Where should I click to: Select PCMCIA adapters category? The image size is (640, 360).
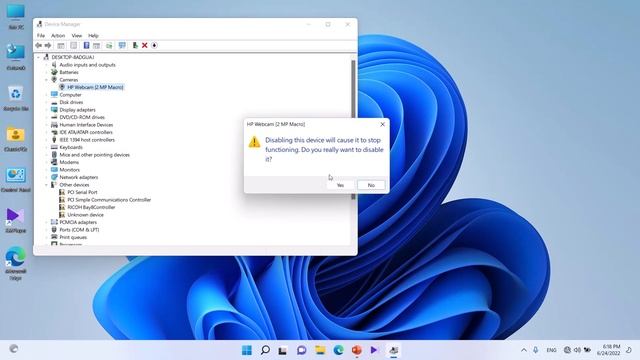pyautogui.click(x=78, y=222)
